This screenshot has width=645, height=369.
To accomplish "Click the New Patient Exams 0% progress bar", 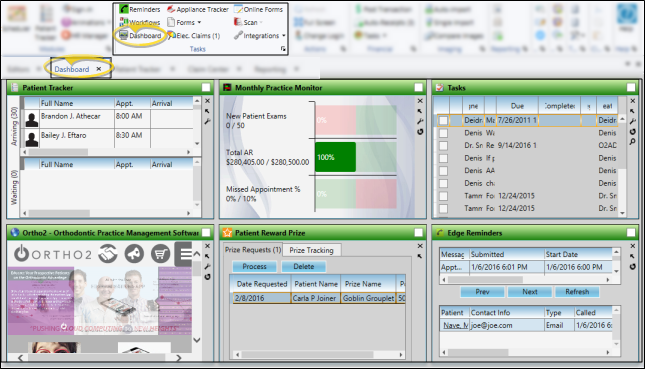I will point(356,120).
